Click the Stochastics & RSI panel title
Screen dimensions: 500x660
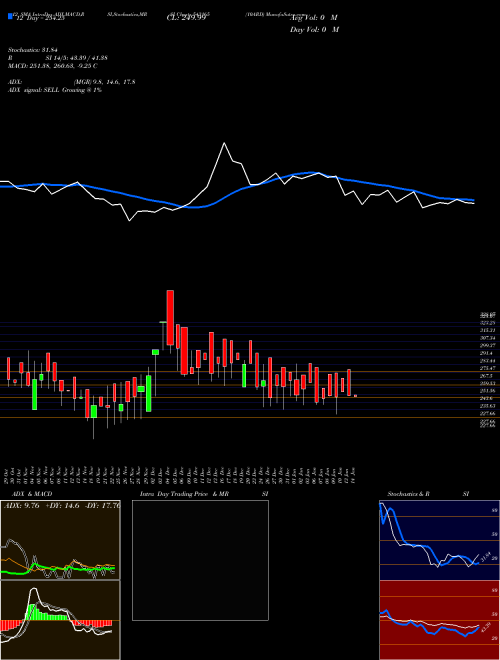tap(428, 494)
